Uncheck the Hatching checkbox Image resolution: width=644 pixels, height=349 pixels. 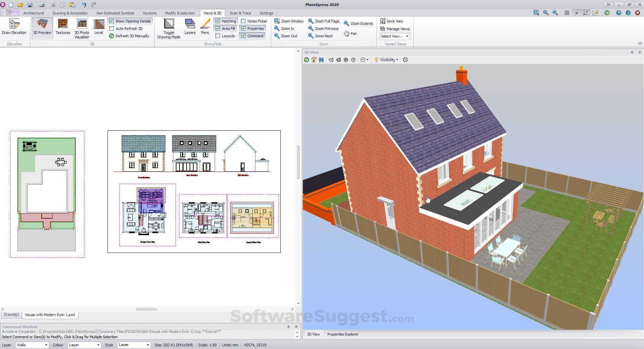point(218,21)
